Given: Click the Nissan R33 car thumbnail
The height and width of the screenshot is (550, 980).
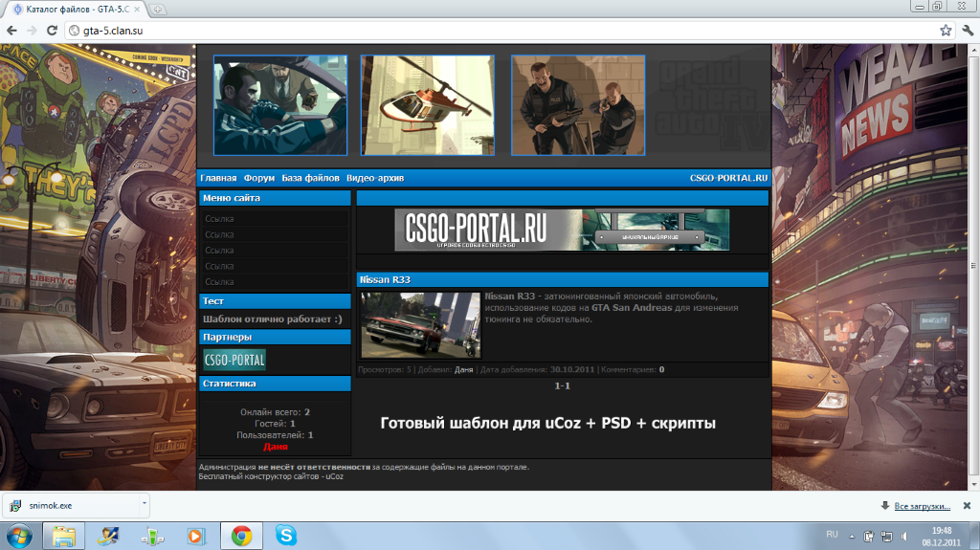Looking at the screenshot, I should point(421,325).
